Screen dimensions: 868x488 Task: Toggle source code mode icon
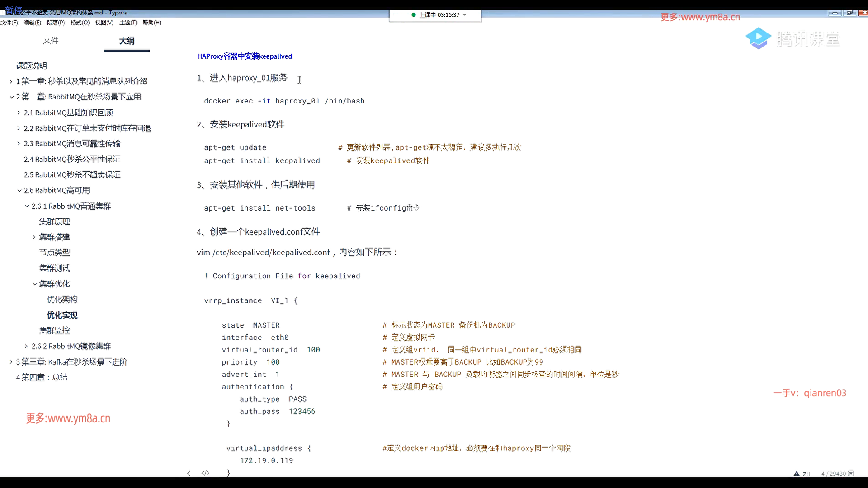click(205, 473)
